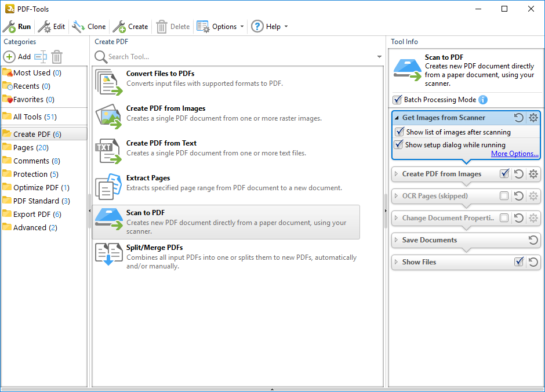Click the Batch Processing Mode info icon

[x=483, y=100]
